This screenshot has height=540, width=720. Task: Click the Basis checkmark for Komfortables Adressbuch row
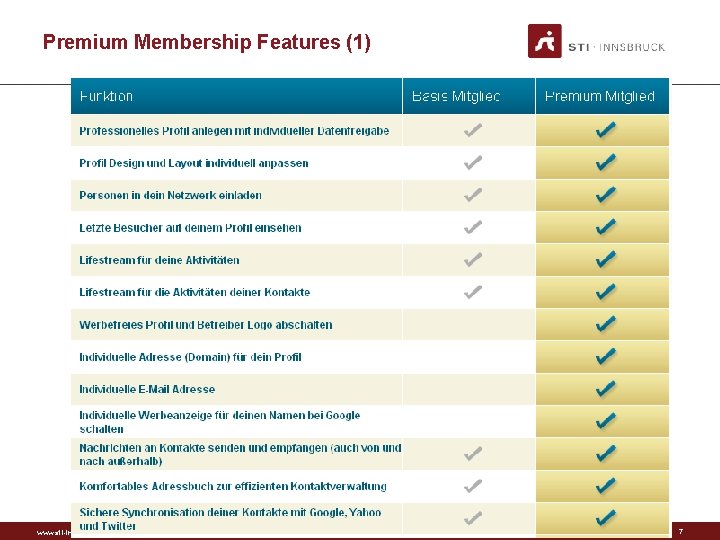click(x=473, y=486)
